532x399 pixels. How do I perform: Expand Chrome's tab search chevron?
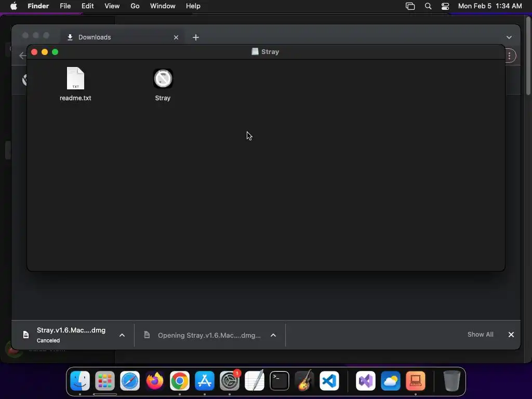click(509, 37)
